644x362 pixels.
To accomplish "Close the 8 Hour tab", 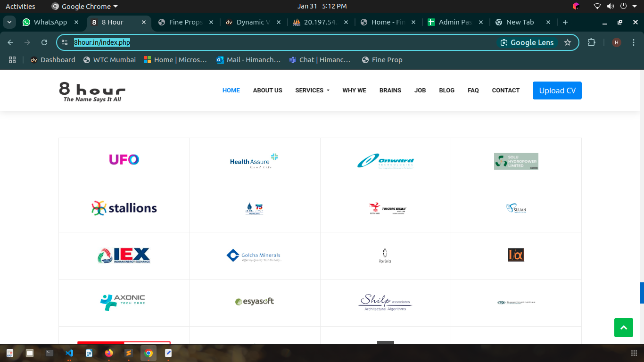I will pos(144,22).
